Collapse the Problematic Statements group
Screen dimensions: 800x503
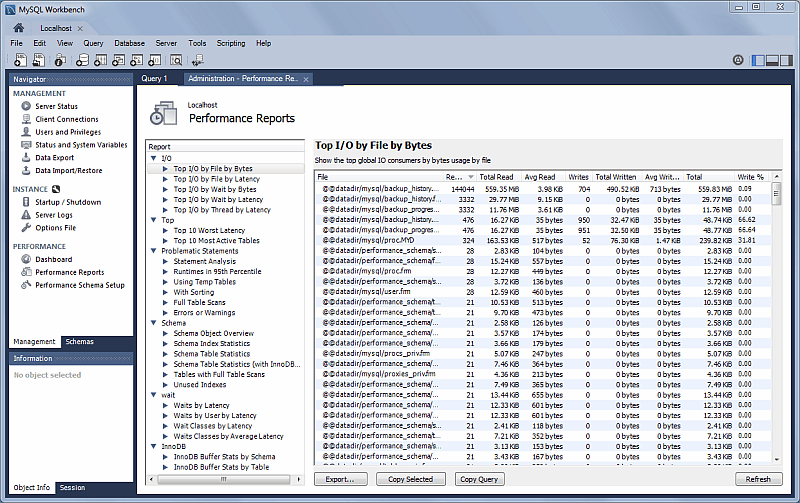(x=153, y=251)
